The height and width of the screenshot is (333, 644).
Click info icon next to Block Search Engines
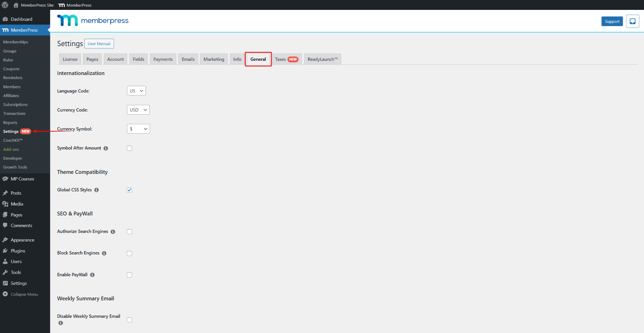click(x=104, y=253)
